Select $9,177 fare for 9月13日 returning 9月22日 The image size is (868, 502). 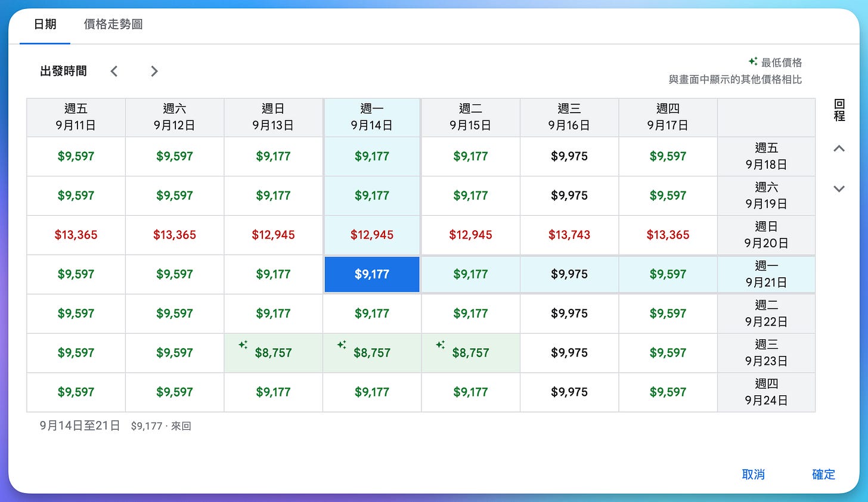click(x=274, y=314)
